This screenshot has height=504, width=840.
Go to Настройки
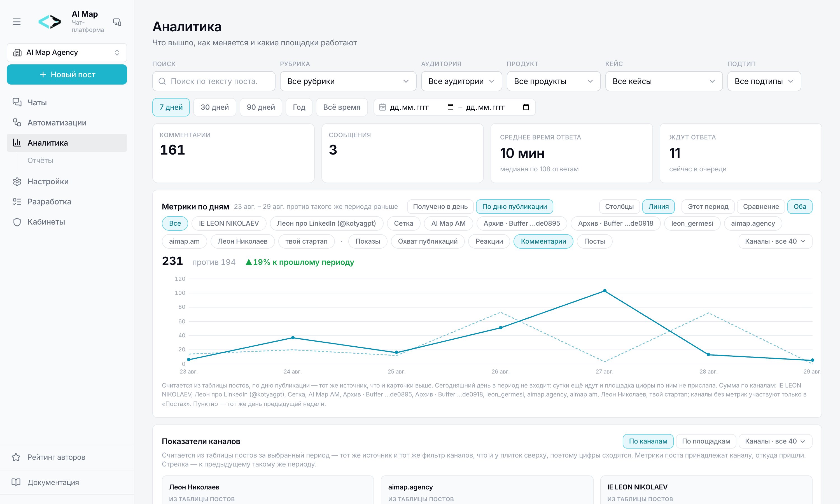tap(67, 182)
